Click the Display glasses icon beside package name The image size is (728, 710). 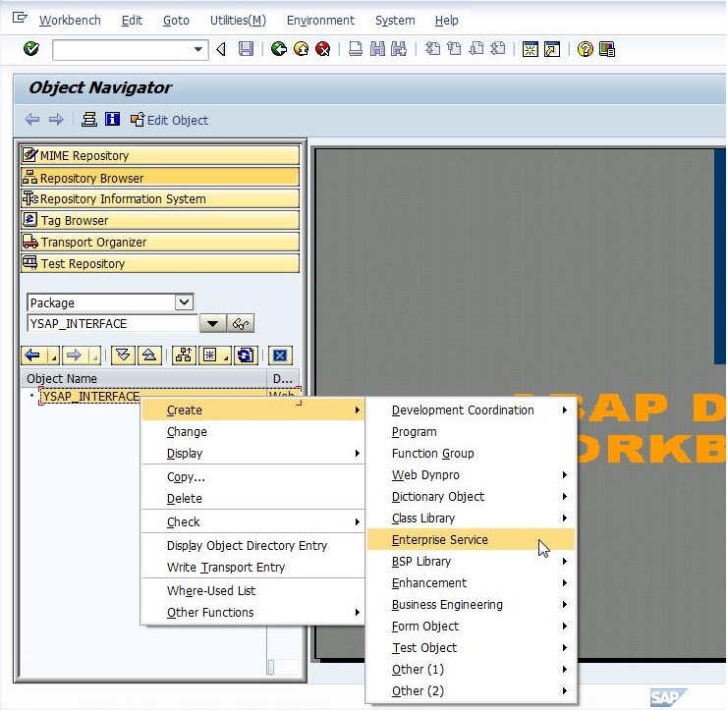(x=241, y=324)
